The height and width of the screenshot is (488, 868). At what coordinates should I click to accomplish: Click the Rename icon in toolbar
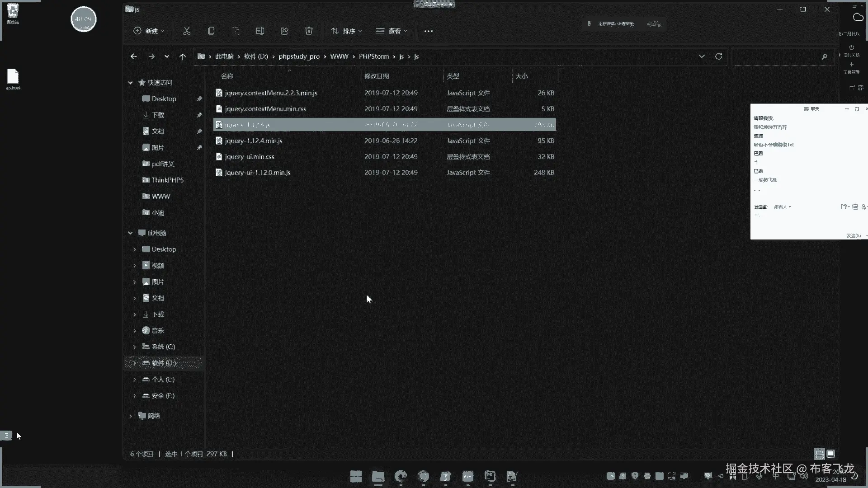[x=260, y=31]
